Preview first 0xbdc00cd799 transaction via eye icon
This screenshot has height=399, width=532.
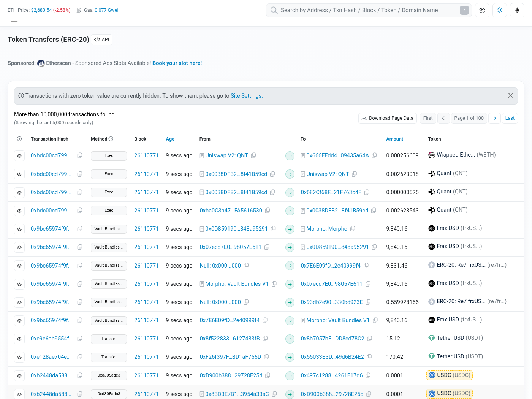(x=19, y=156)
